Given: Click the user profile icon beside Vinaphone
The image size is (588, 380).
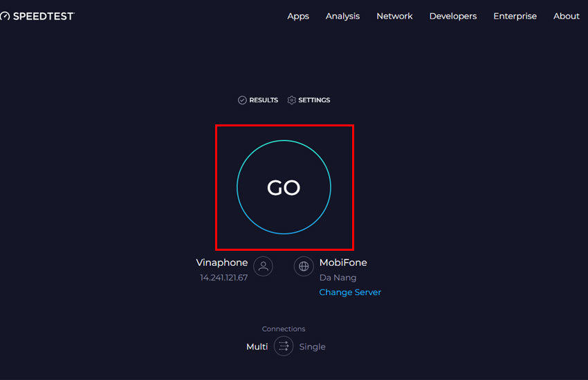Looking at the screenshot, I should [263, 266].
